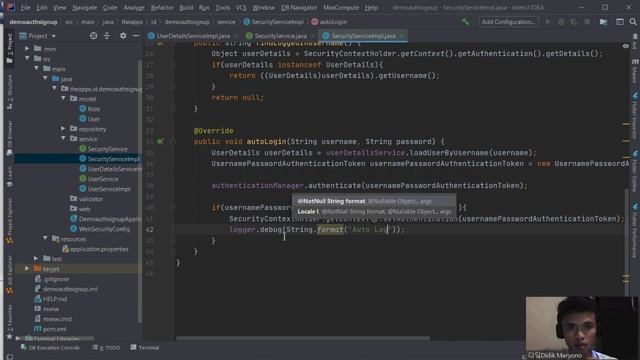Click the Run Anything icon in the toolbar
Image resolution: width=640 pixels, height=360 pixels.
click(x=620, y=22)
